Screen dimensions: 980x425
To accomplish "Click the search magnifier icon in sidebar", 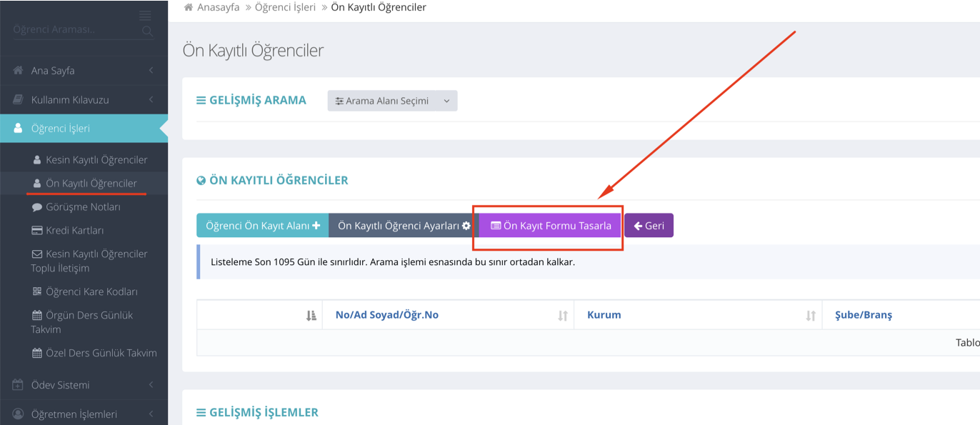I will tap(147, 31).
